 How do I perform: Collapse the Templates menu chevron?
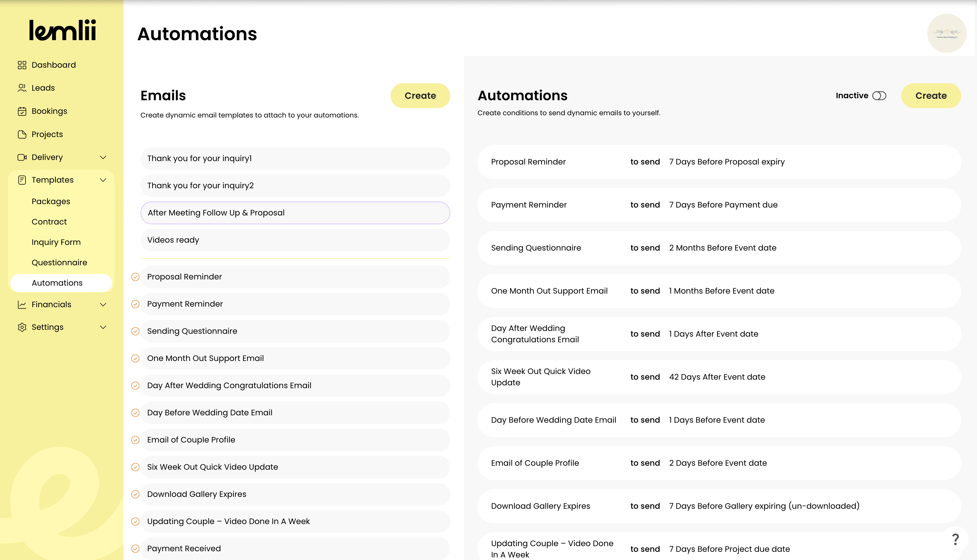coord(103,180)
